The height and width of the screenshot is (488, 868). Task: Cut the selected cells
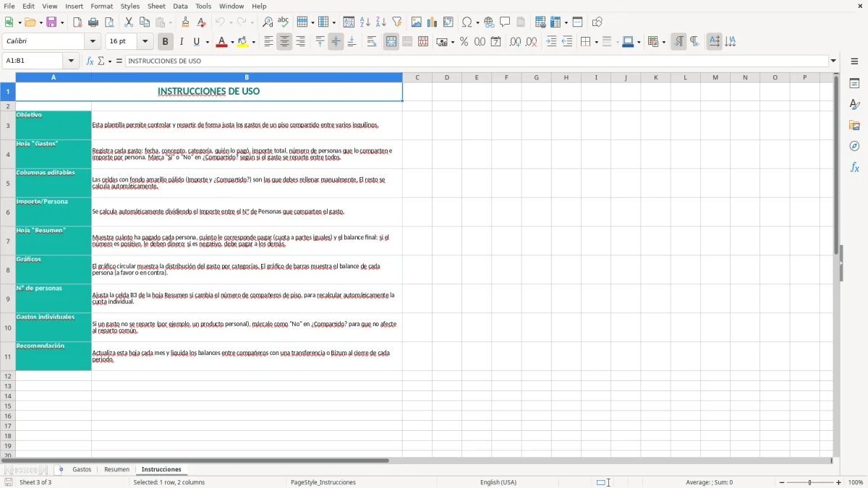(129, 22)
